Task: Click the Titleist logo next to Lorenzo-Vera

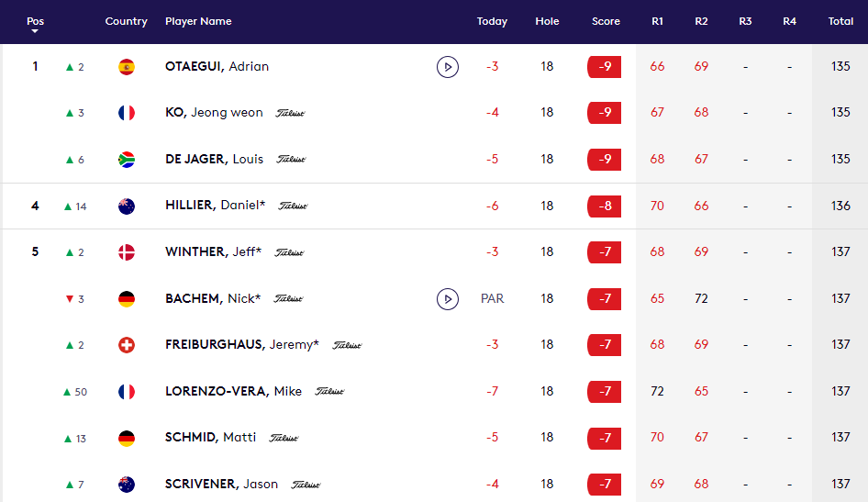Action: [x=329, y=391]
